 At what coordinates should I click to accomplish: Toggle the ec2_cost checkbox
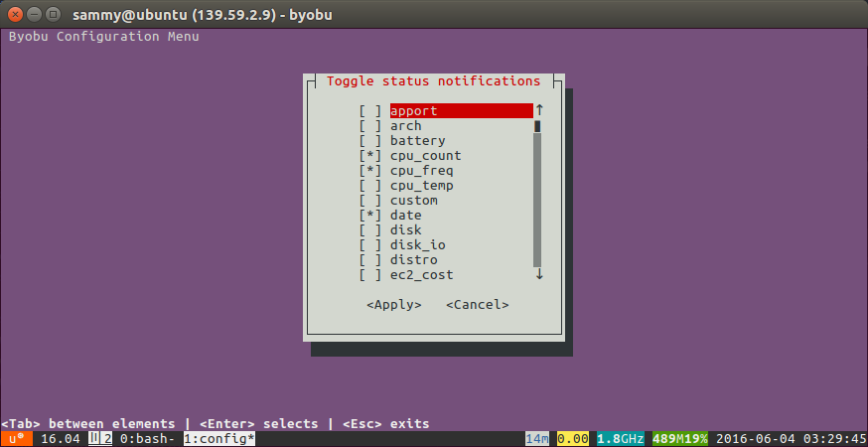point(370,275)
